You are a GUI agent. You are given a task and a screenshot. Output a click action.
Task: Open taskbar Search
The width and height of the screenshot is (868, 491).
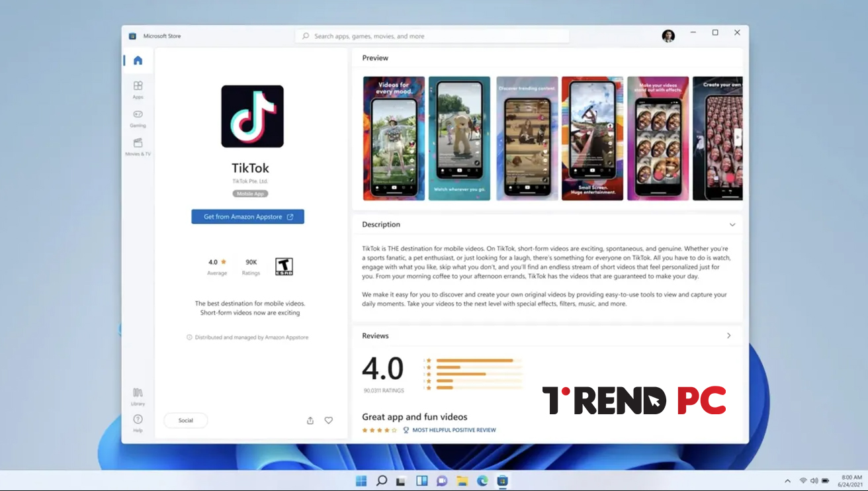pos(382,481)
